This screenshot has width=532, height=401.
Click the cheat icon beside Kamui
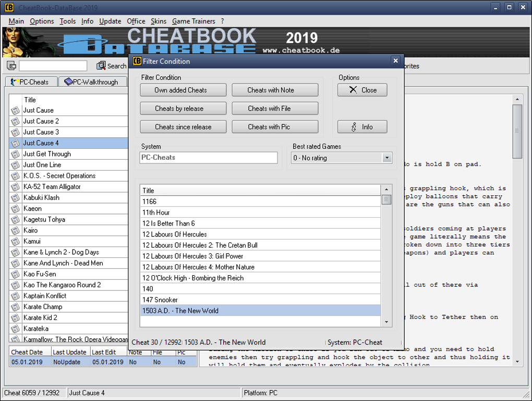click(x=15, y=241)
